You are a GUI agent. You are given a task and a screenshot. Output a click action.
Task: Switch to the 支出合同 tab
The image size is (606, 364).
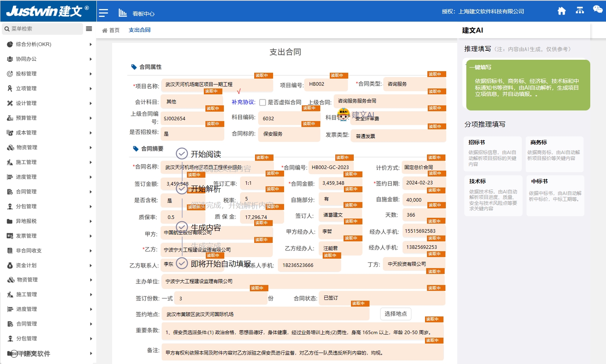point(139,30)
